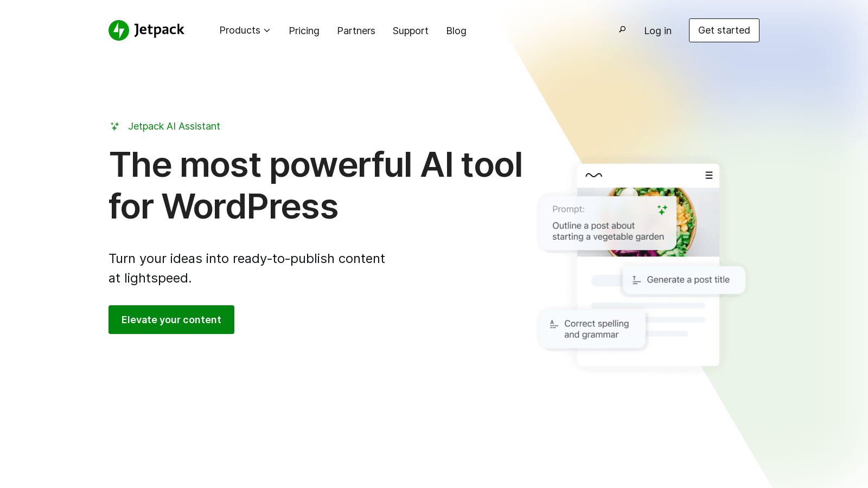The width and height of the screenshot is (868, 488).
Task: Click the Get started button
Action: tap(724, 30)
